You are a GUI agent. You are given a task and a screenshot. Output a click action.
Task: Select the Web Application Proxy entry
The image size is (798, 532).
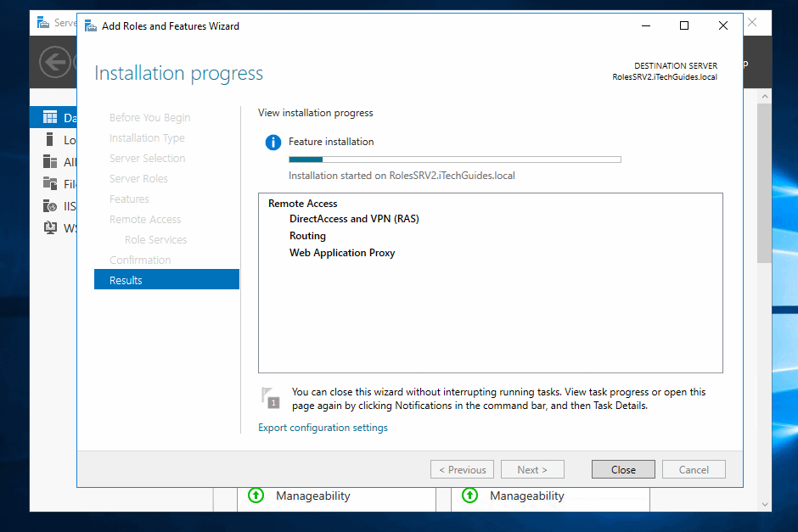click(342, 253)
